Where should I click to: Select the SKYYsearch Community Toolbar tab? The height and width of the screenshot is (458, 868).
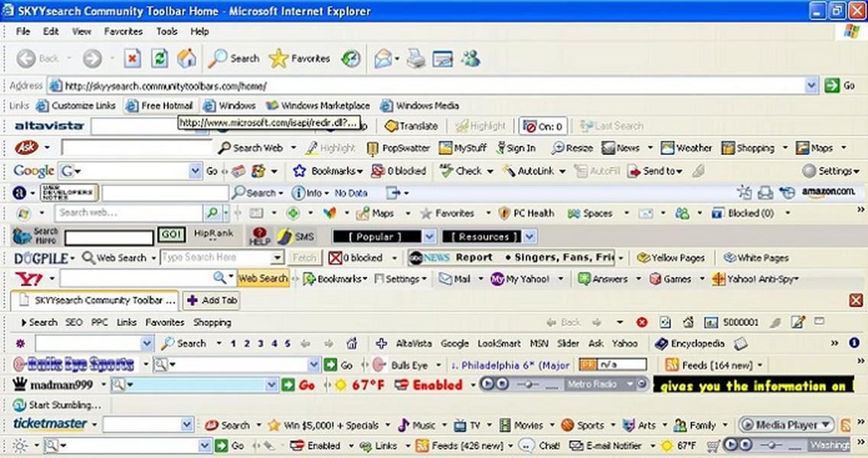[x=95, y=300]
